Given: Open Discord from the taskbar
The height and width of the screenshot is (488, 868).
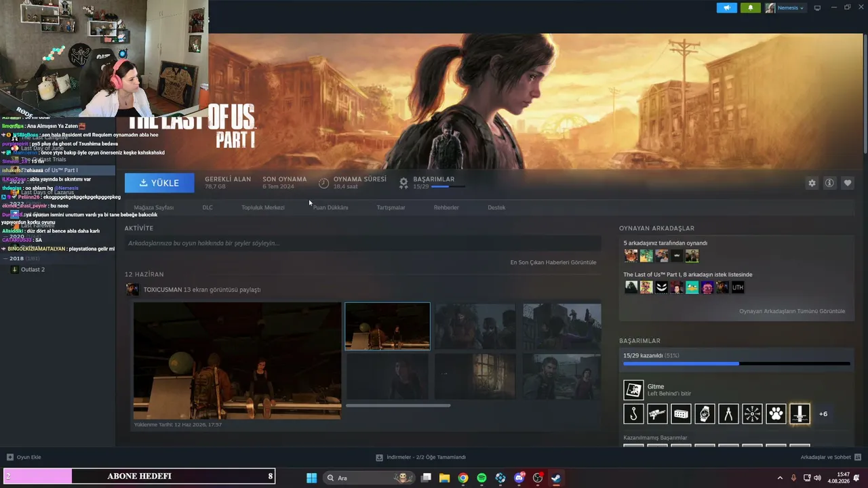Looking at the screenshot, I should click(519, 478).
